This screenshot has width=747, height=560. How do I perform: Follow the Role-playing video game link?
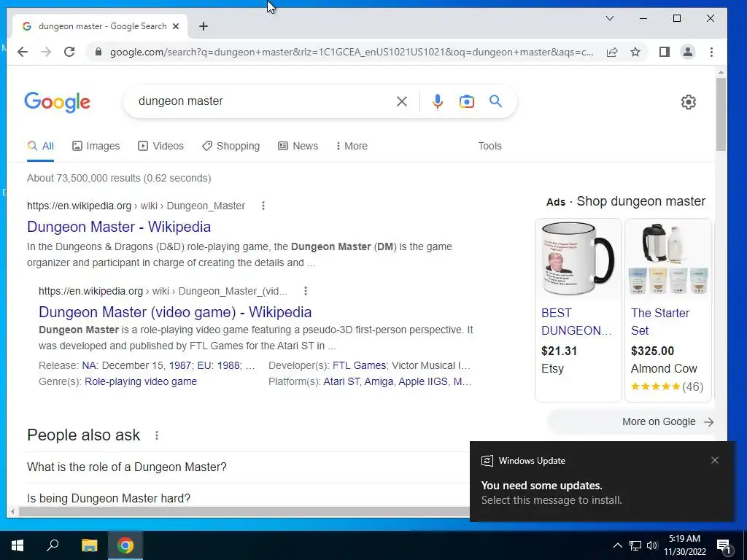[x=141, y=381]
